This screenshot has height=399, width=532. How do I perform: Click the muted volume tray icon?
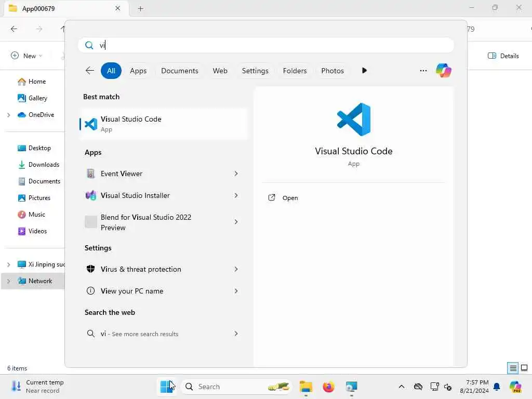(448, 387)
